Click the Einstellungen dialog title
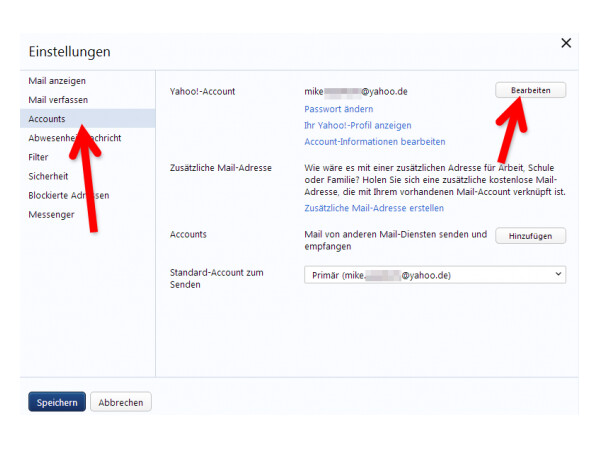The image size is (598, 449). 69,51
